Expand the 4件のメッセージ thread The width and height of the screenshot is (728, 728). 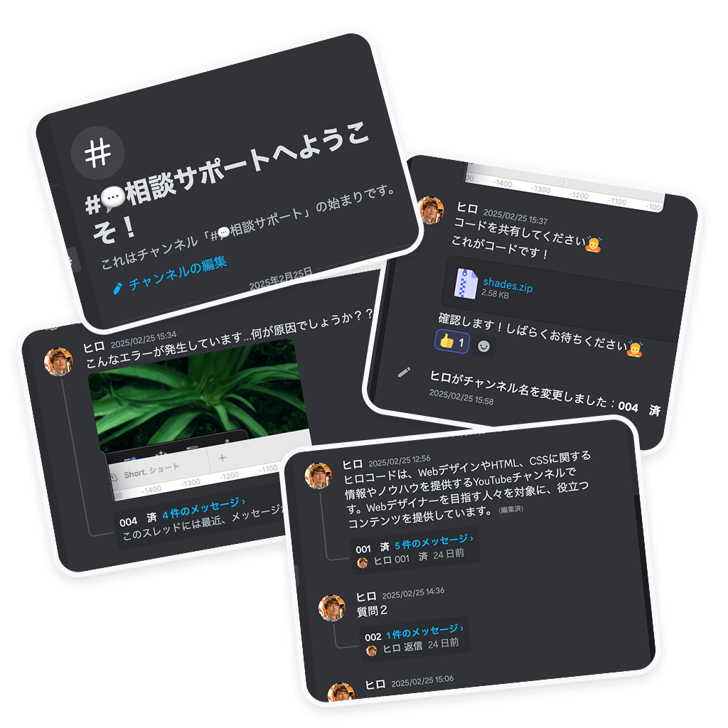point(203,508)
